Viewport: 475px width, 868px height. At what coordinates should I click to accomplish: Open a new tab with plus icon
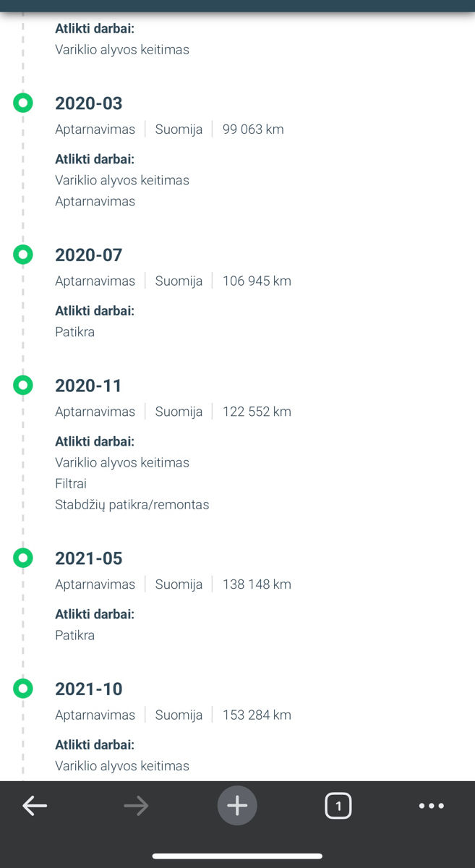point(237,806)
